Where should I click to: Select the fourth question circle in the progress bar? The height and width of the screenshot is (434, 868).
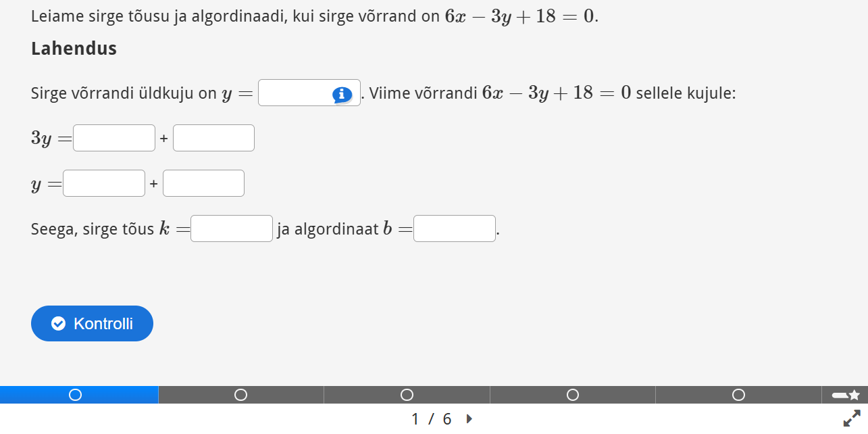click(573, 395)
